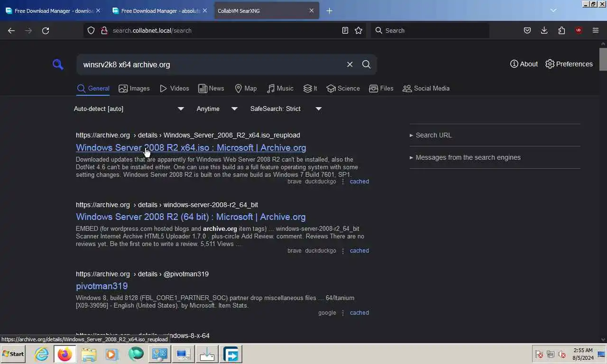Open Windows Server 2008 R2 (64 bit) result

pyautogui.click(x=191, y=217)
